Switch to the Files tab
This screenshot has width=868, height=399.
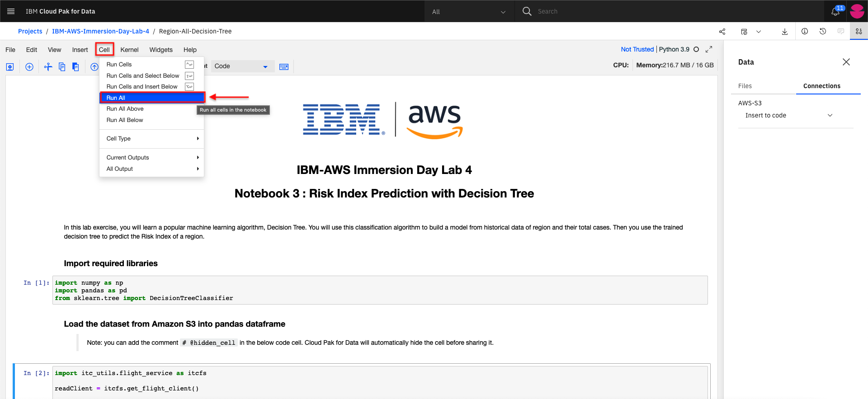coord(745,86)
